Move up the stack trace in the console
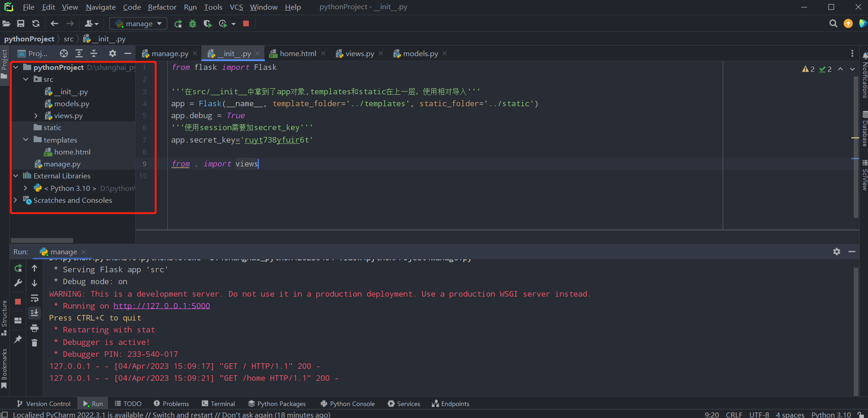The image size is (868, 418). click(34, 268)
